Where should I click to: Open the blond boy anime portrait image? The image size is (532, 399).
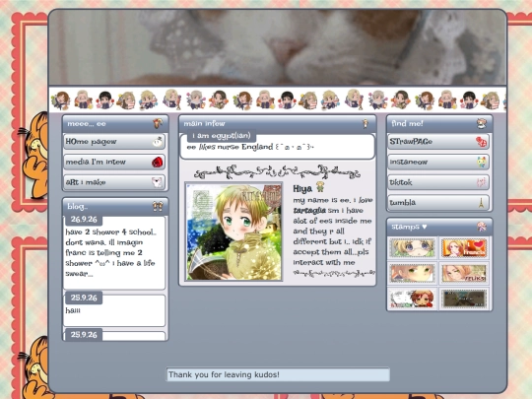(233, 232)
